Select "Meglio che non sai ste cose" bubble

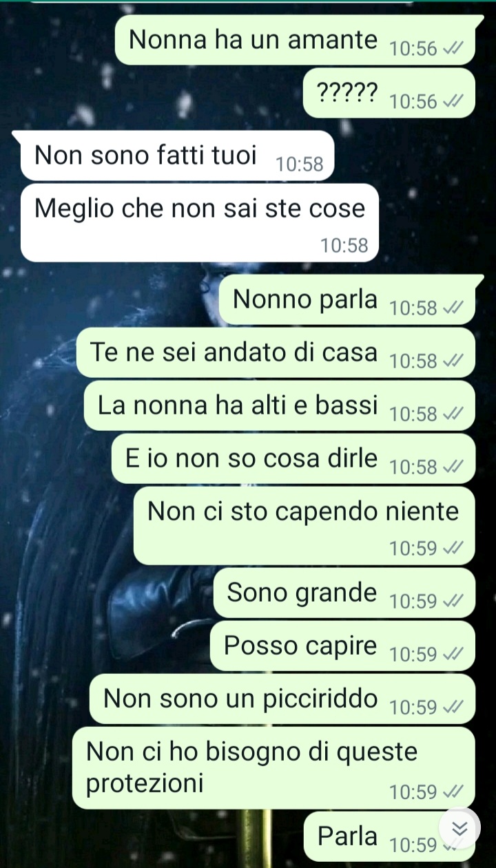pos(200,223)
